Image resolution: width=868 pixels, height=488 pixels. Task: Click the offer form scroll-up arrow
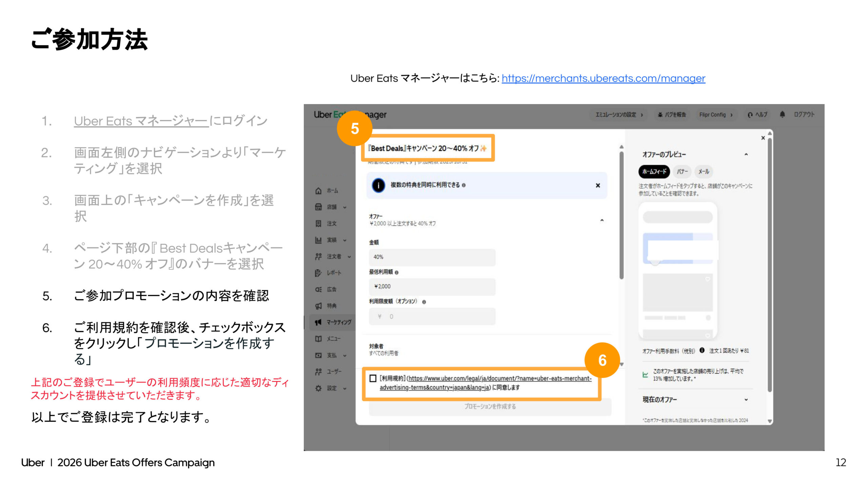[622, 147]
